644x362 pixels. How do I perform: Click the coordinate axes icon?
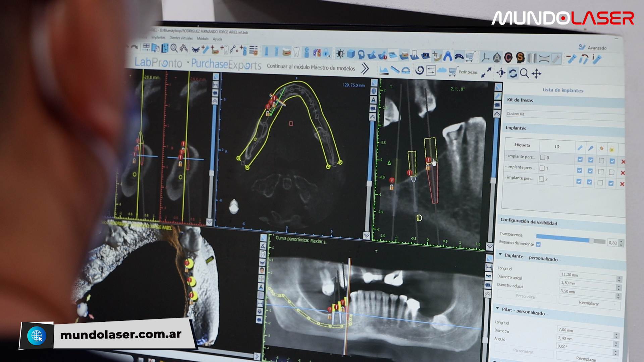(485, 58)
